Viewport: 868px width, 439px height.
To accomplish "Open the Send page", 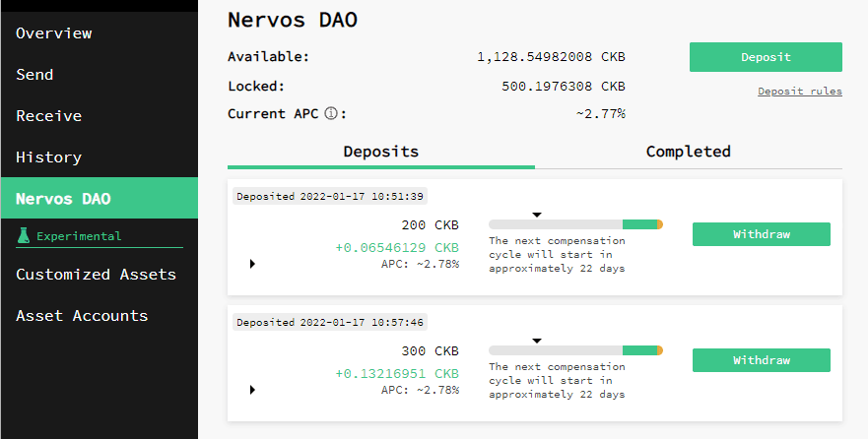I will (35, 75).
